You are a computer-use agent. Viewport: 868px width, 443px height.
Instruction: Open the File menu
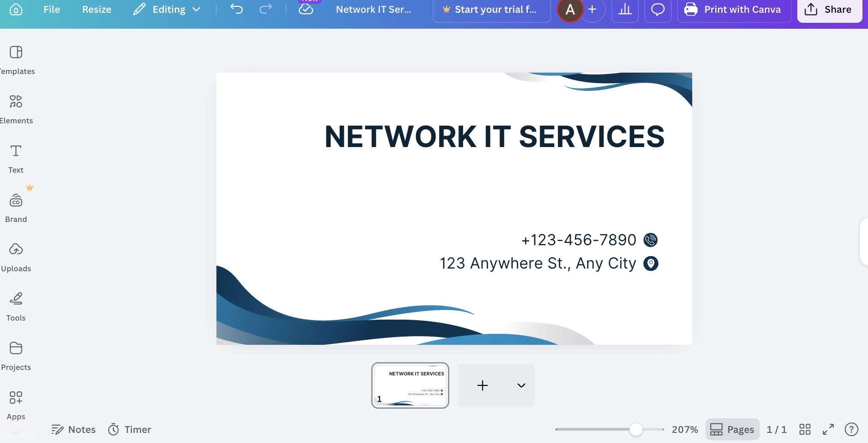click(52, 10)
